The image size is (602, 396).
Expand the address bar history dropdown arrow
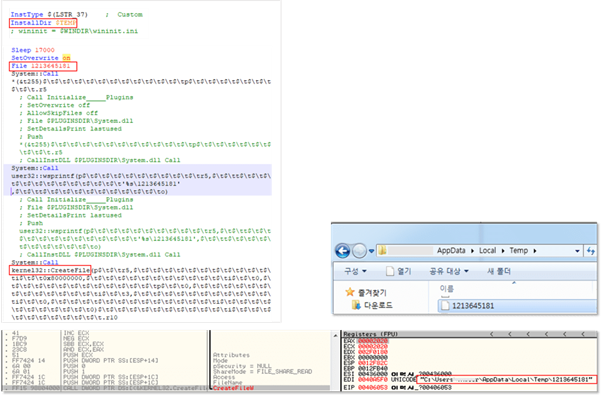[577, 251]
